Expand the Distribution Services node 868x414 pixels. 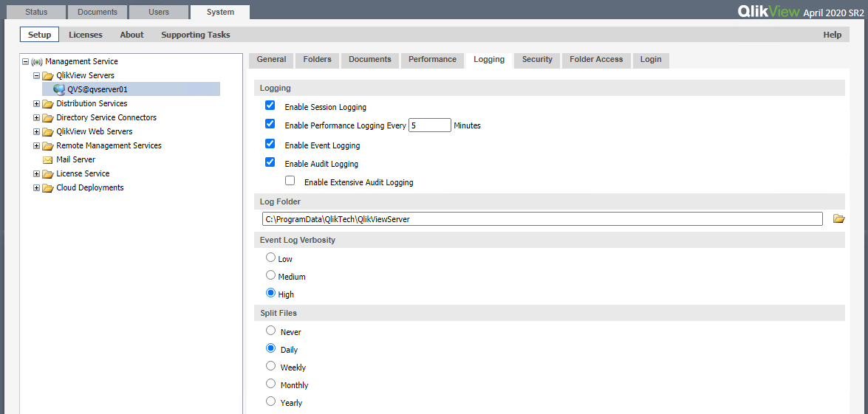pyautogui.click(x=36, y=104)
